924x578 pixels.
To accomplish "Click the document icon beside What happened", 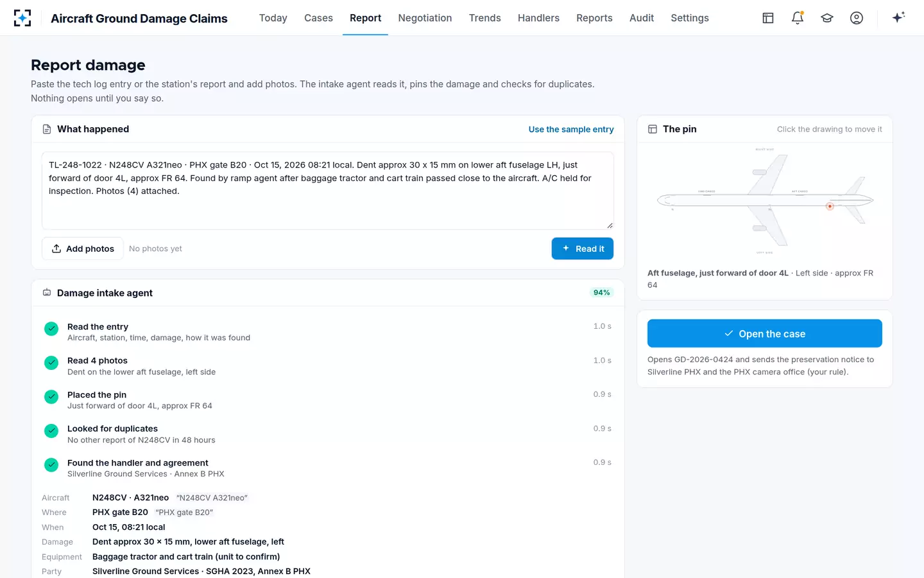I will point(47,129).
